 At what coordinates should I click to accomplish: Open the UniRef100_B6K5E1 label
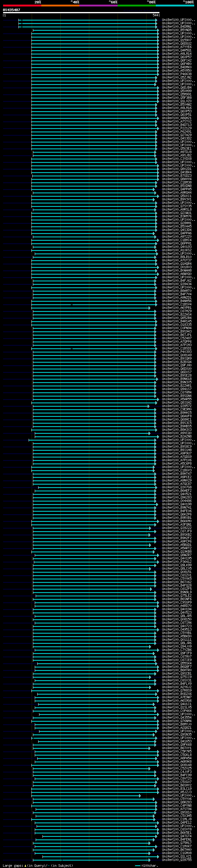176,833
